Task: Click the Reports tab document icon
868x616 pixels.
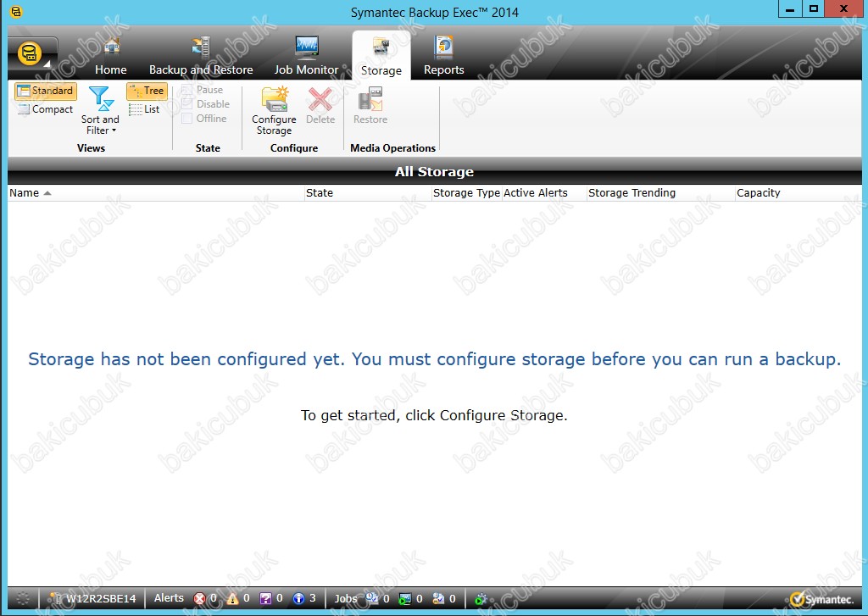Action: 444,47
